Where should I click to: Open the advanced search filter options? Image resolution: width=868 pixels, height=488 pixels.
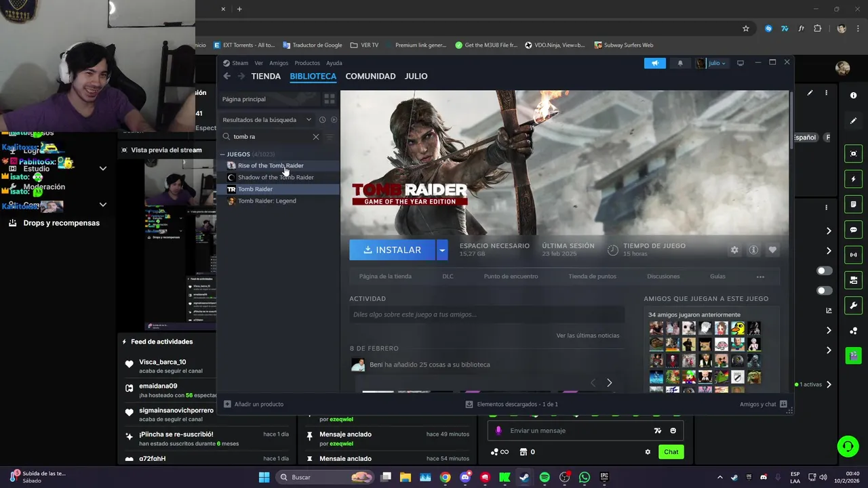point(330,137)
